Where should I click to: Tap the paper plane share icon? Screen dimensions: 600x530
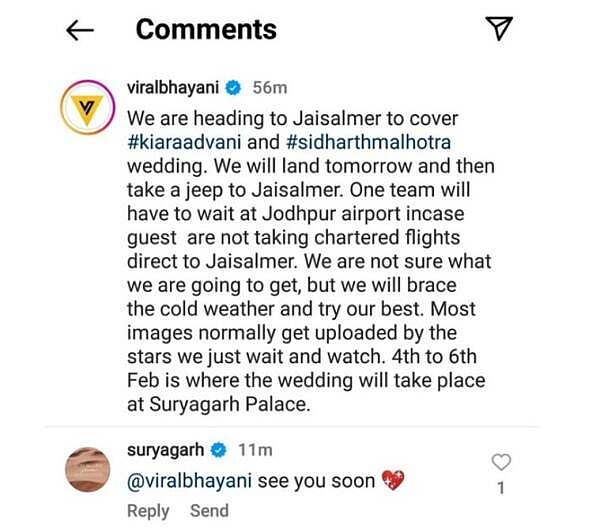[x=499, y=28]
